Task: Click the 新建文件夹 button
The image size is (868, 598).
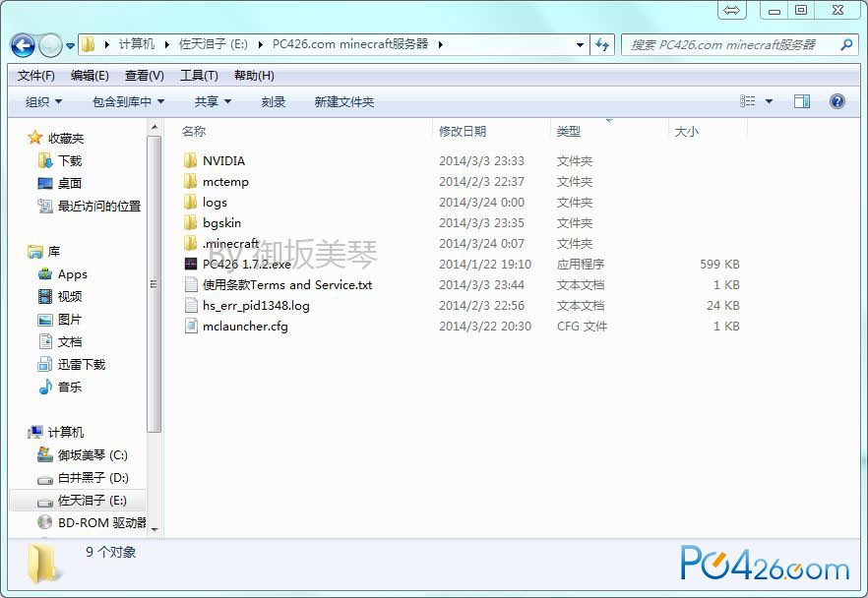Action: [x=344, y=101]
